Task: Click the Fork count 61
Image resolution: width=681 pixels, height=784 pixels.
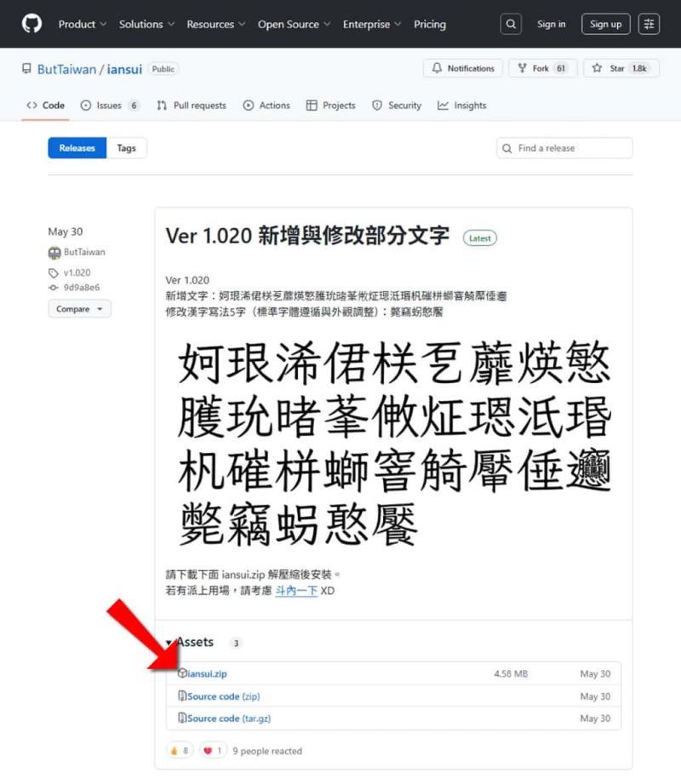Action: [561, 68]
